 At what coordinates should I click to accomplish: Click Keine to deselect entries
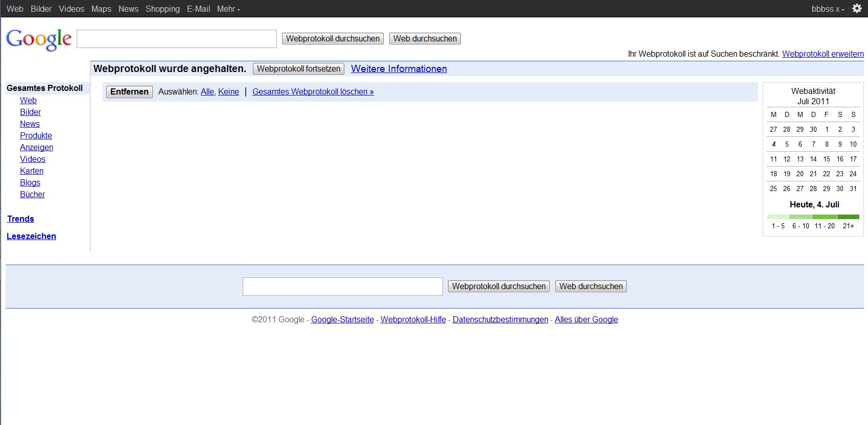(x=228, y=92)
